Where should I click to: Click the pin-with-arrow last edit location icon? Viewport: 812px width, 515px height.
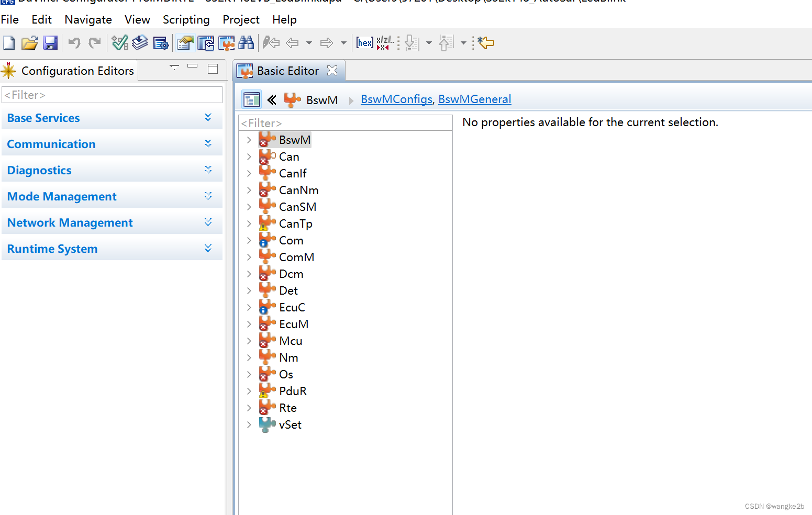[x=271, y=43]
